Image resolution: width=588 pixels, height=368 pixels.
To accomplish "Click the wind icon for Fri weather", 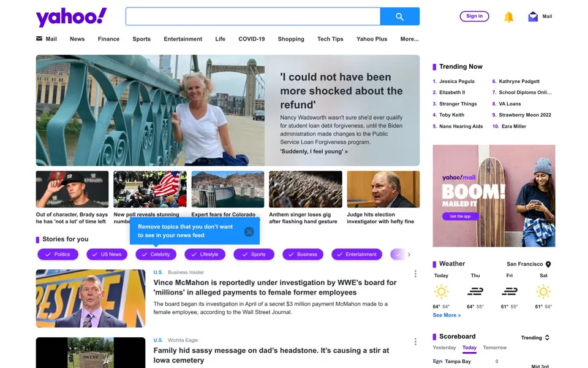I will (x=509, y=291).
